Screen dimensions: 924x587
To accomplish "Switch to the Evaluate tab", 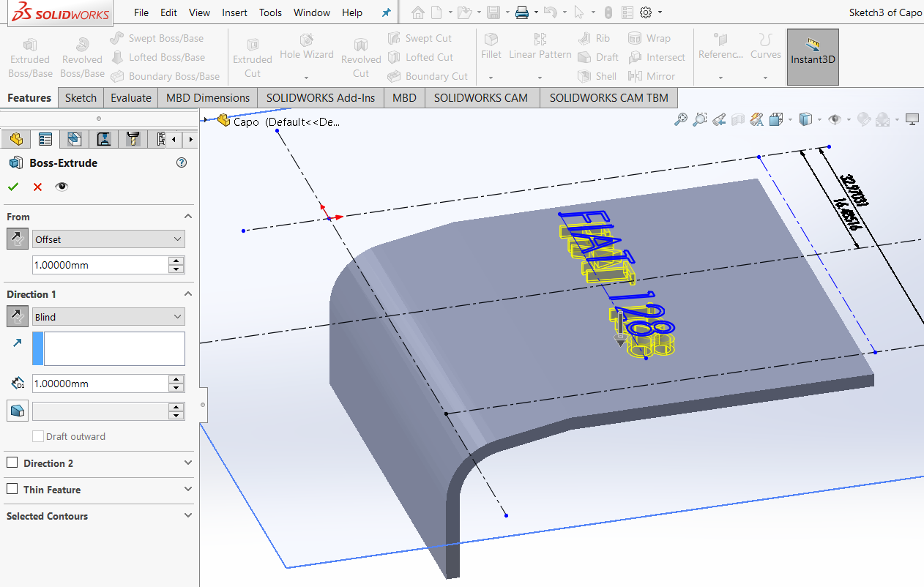I will click(131, 97).
